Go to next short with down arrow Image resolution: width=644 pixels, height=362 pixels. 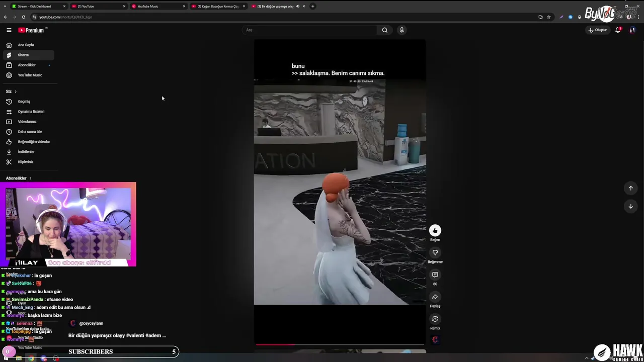[x=631, y=206]
